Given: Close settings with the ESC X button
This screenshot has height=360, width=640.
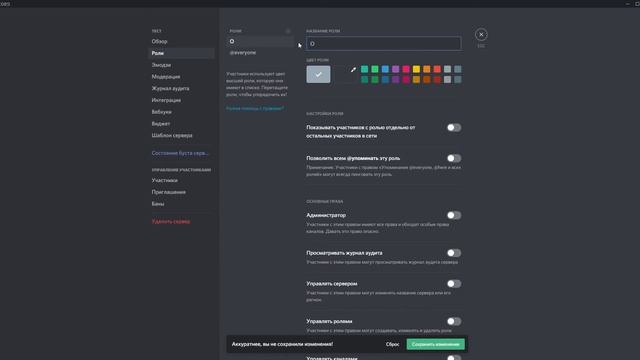Looking at the screenshot, I should pos(481,35).
